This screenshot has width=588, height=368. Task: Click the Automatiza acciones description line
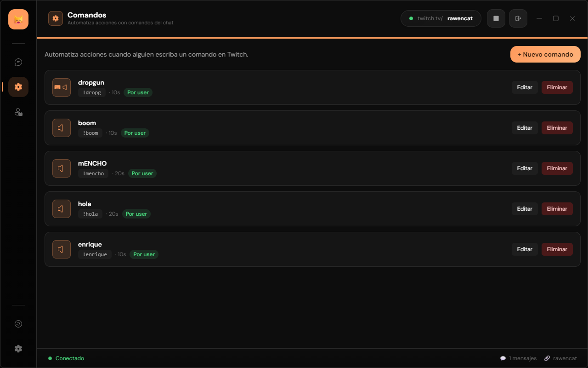(147, 54)
